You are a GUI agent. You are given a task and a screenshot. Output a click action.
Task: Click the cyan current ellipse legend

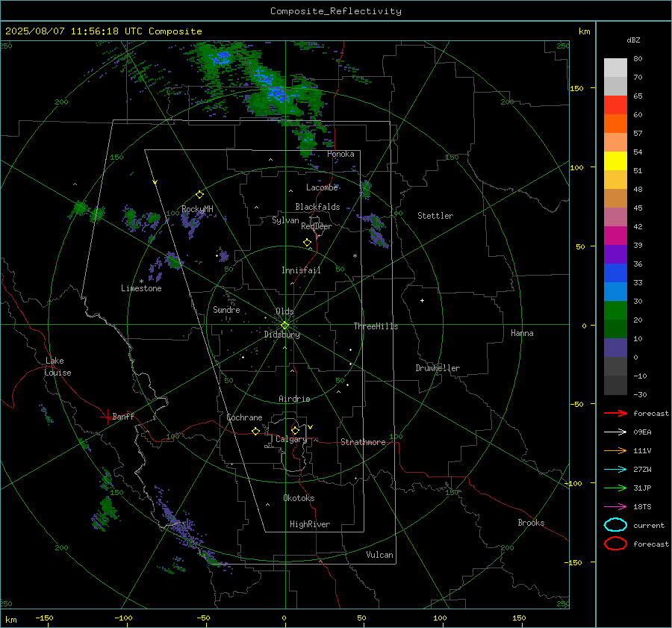pyautogui.click(x=615, y=525)
